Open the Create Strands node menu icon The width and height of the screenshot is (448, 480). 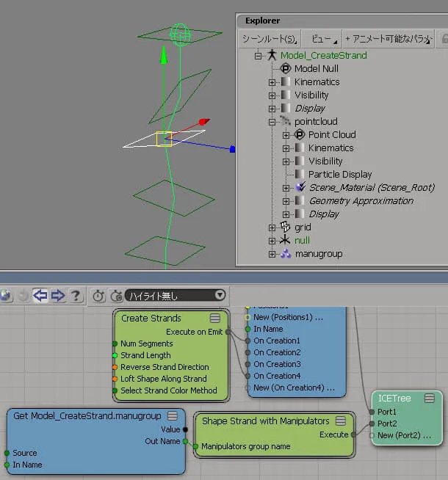(215, 318)
